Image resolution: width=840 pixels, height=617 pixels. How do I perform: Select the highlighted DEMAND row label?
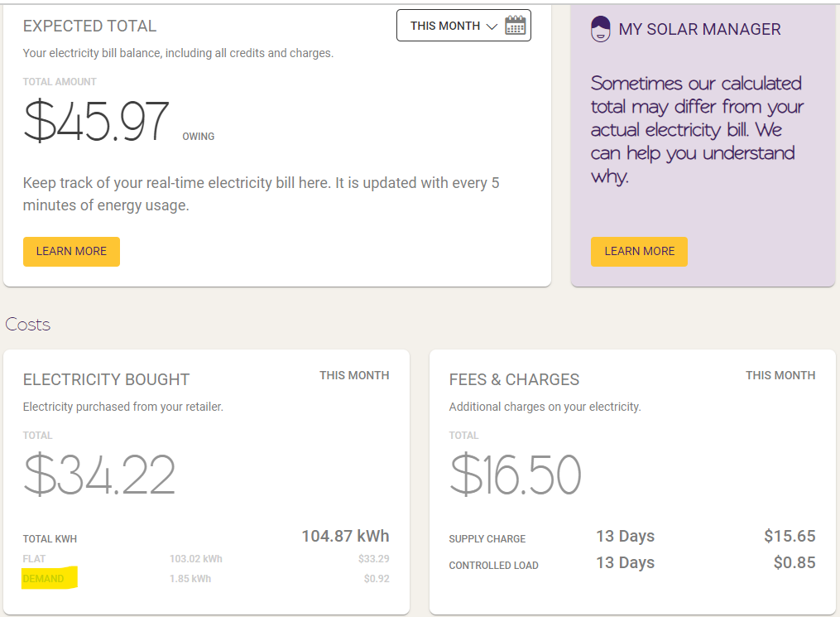(x=43, y=579)
